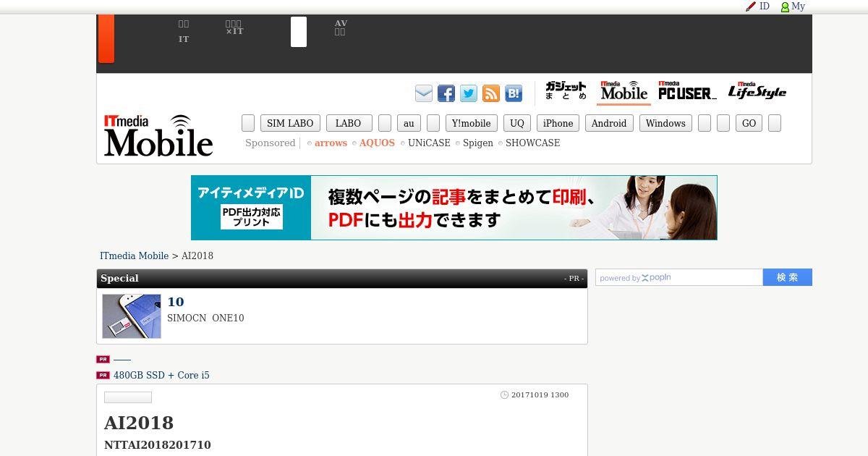Click the GO category button
This screenshot has height=456, width=868.
(x=749, y=123)
